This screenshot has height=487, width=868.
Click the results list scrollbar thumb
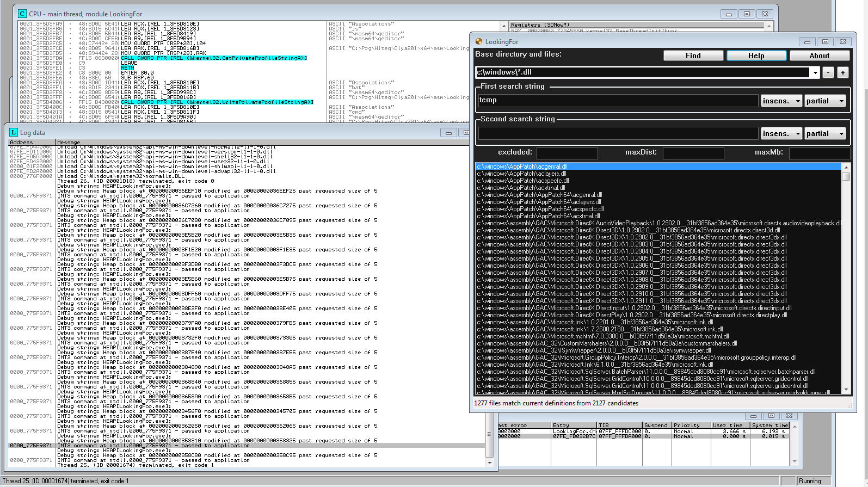[846, 176]
